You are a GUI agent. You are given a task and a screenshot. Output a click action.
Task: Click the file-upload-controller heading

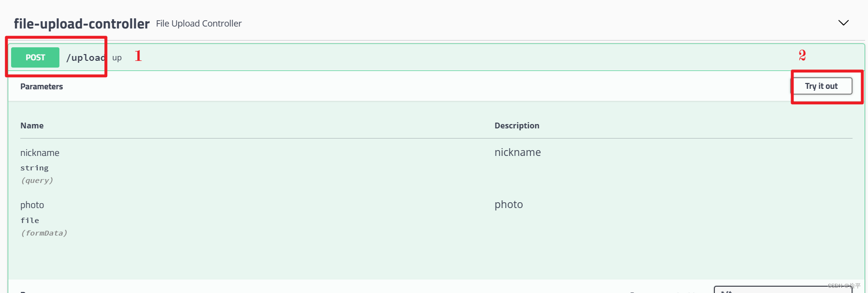82,24
